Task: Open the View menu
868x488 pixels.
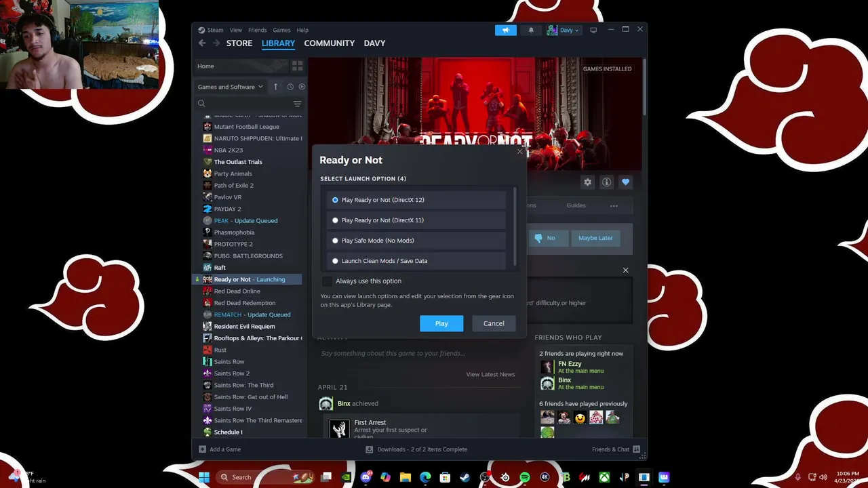Action: (235, 30)
